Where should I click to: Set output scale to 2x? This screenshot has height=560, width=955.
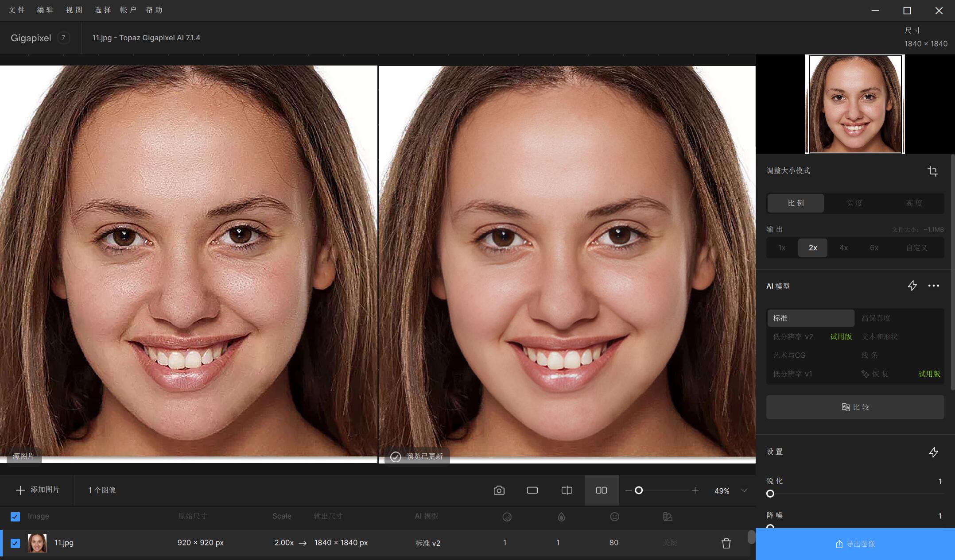coord(813,248)
